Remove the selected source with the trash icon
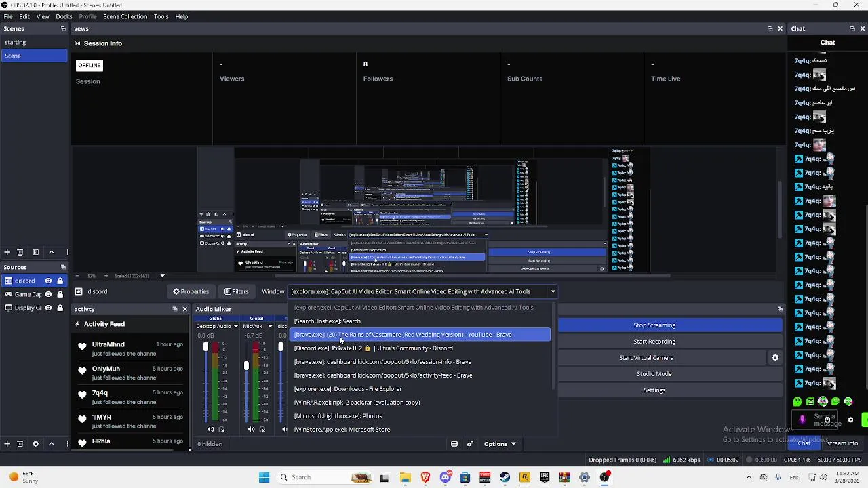Viewport: 868px width, 488px height. tap(20, 444)
